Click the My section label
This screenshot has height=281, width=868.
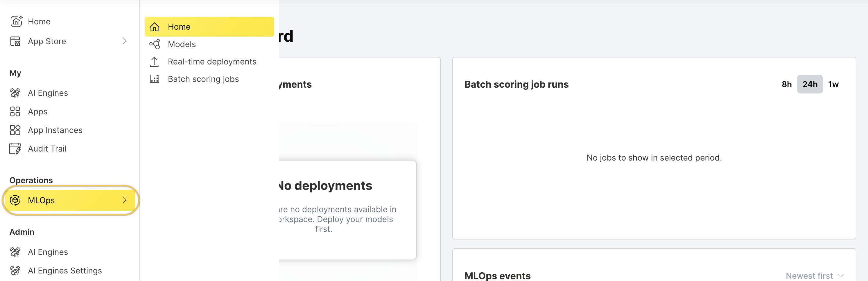click(15, 73)
